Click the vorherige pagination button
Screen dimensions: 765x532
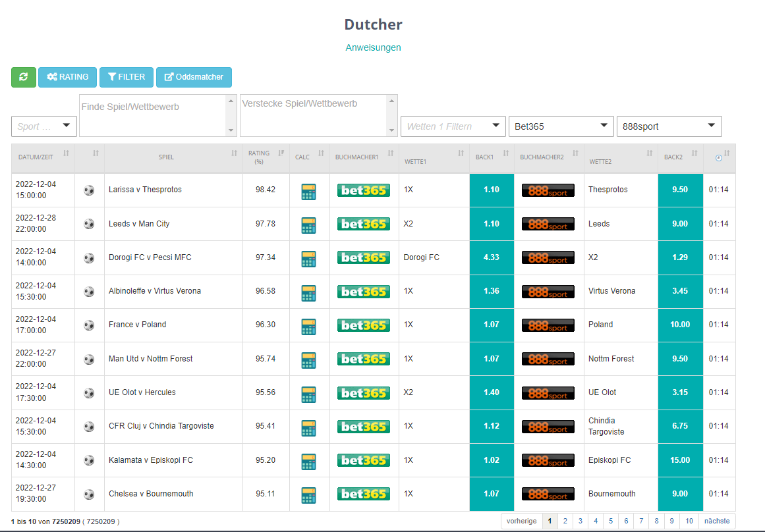[522, 521]
